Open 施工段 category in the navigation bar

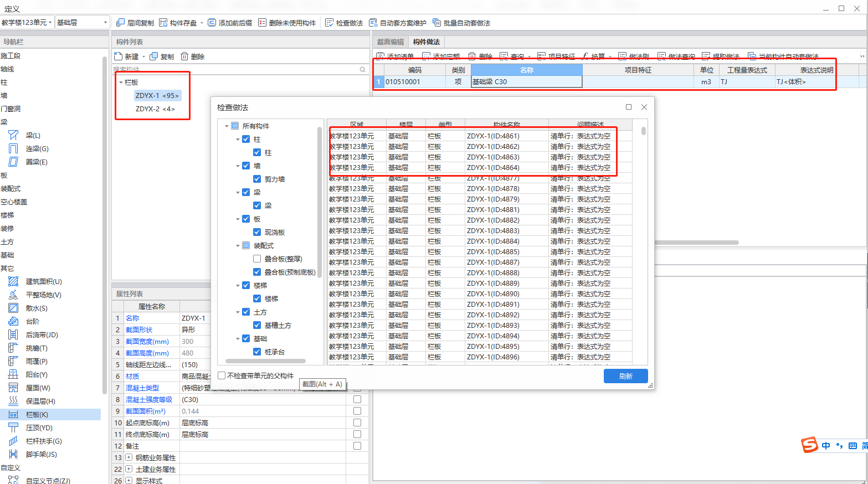point(11,55)
